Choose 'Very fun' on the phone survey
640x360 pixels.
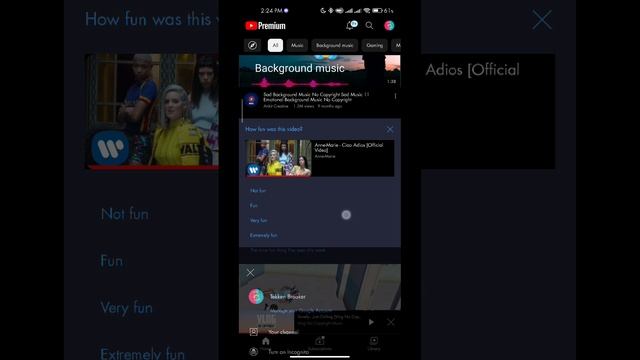click(258, 220)
